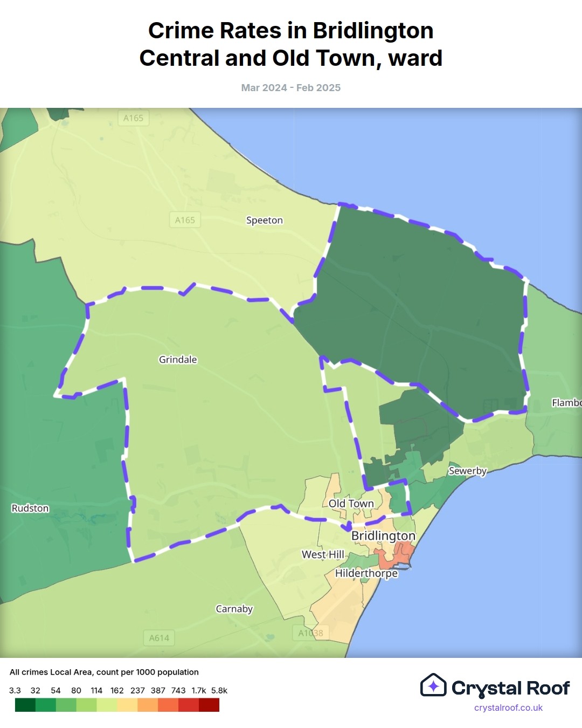This screenshot has height=728, width=582.
Task: Select the Speeton village label
Action: 264,221
